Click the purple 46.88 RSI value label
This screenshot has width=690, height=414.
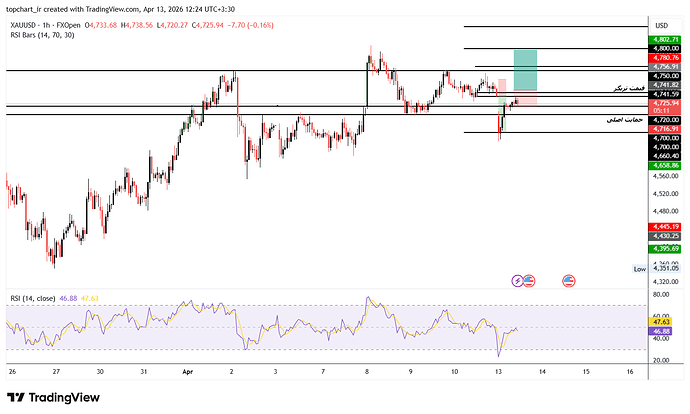pos(662,331)
